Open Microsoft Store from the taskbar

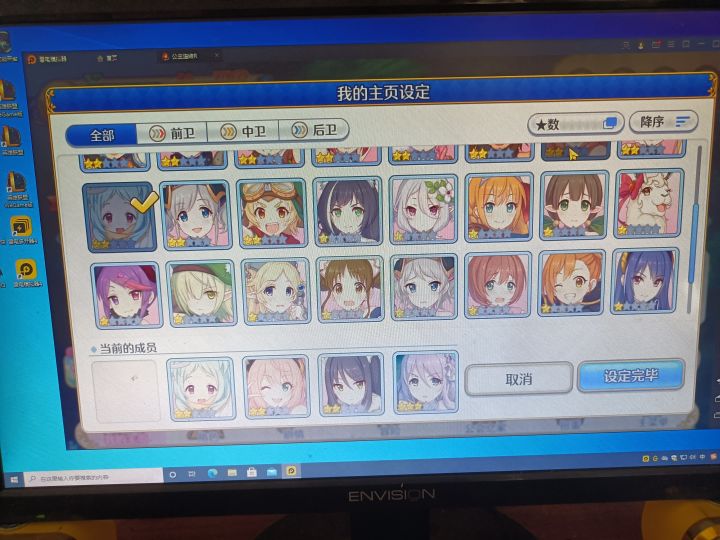click(x=252, y=472)
